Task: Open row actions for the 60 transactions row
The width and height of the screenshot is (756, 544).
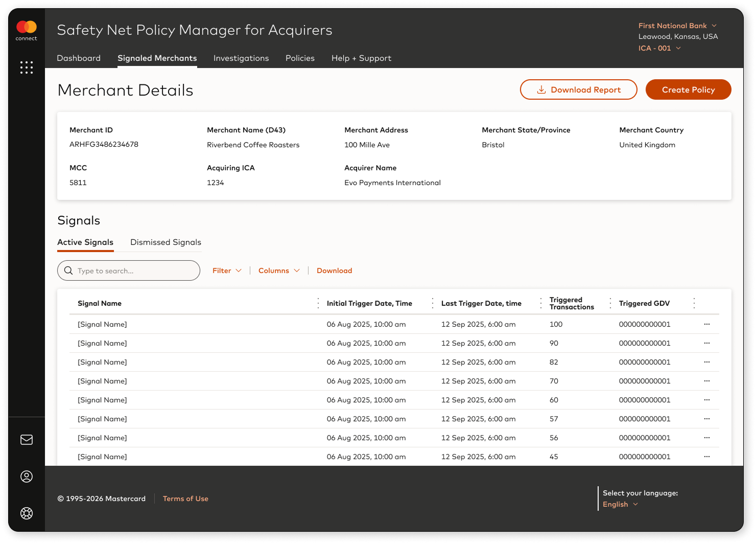Action: tap(707, 400)
